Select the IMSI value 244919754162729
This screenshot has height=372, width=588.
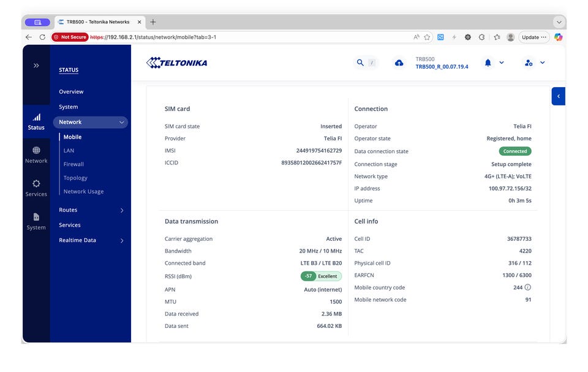[x=319, y=151]
